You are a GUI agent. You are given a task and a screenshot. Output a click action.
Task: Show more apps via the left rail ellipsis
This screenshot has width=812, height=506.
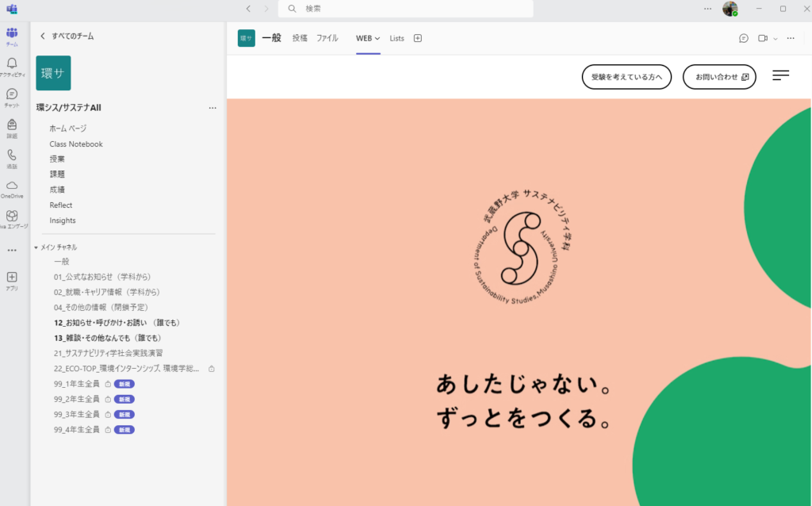click(x=12, y=250)
